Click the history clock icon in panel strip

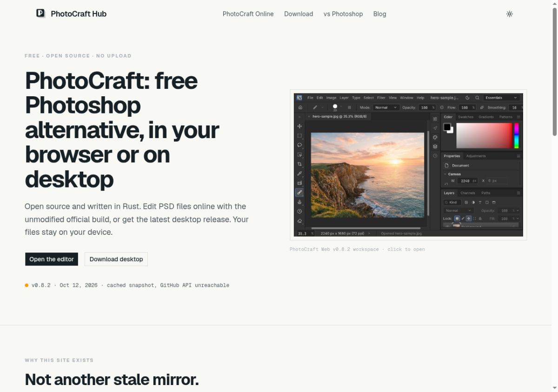tap(435, 156)
